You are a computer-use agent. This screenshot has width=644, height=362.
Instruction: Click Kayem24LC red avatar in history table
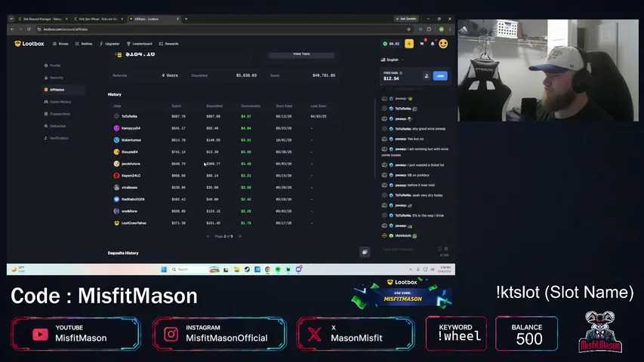point(116,175)
